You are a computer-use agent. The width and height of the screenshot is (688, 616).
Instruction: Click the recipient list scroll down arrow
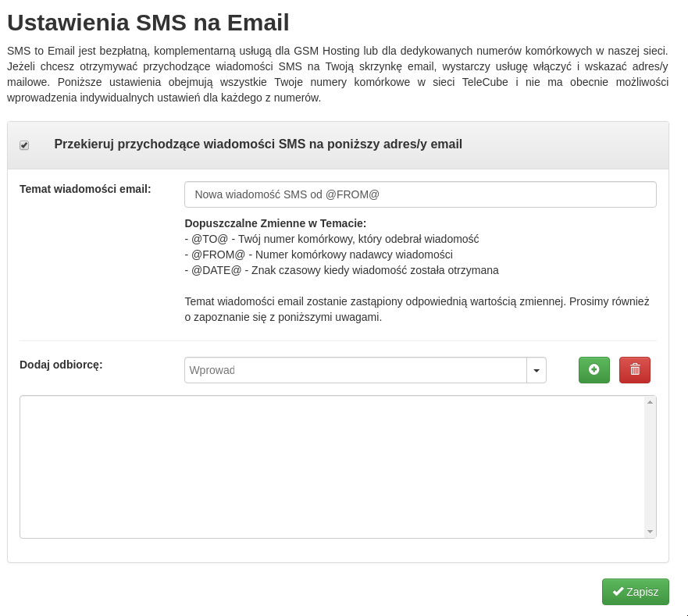coord(650,532)
